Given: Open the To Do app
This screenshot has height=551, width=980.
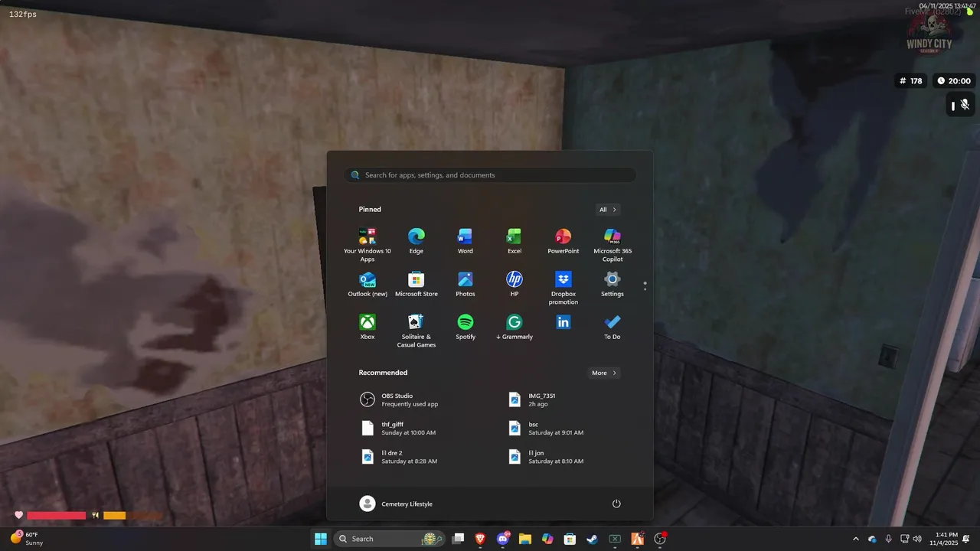Looking at the screenshot, I should [612, 327].
